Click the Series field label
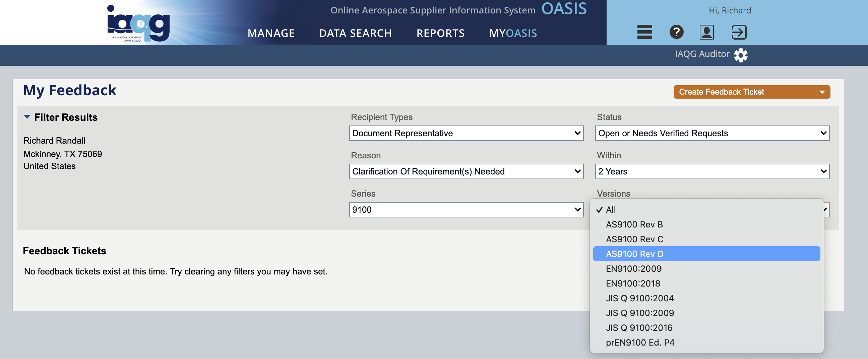 [363, 193]
